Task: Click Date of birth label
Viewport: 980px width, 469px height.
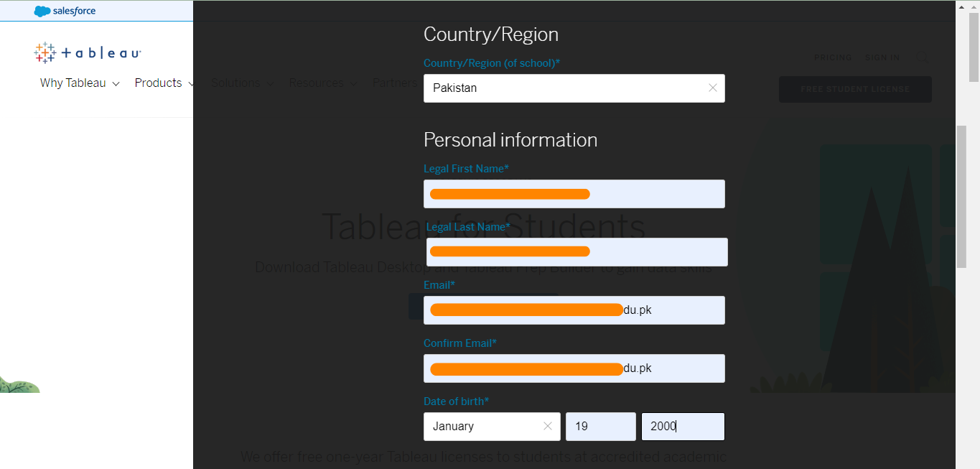Action: (x=456, y=401)
